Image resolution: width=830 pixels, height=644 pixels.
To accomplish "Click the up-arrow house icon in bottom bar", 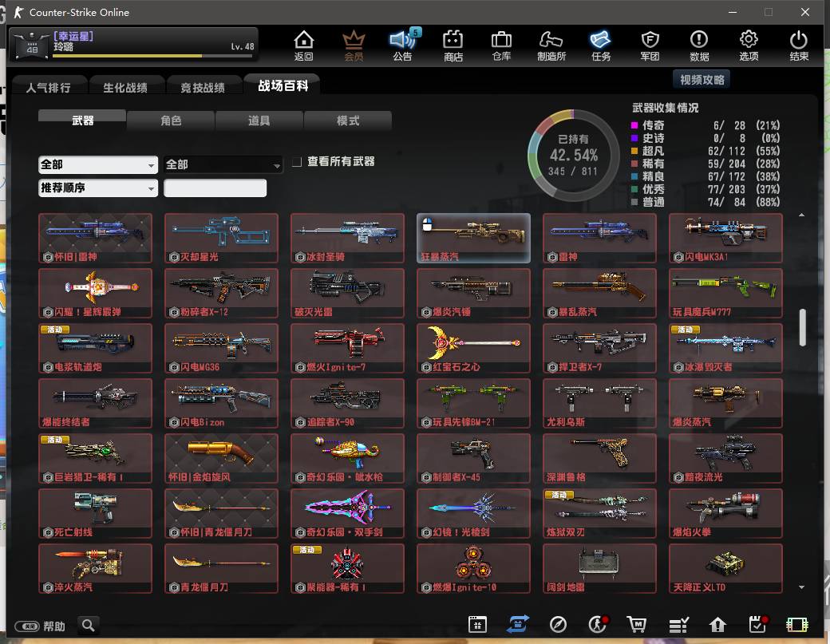I will coord(717,625).
